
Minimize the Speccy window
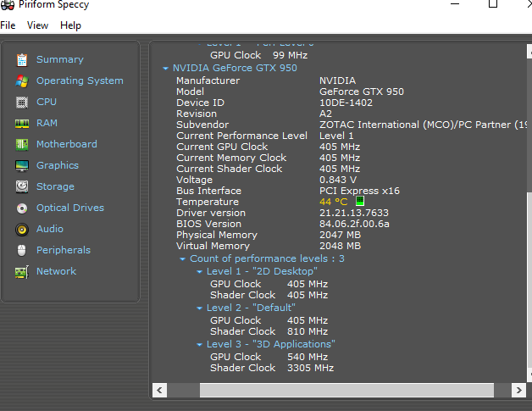pyautogui.click(x=455, y=3)
